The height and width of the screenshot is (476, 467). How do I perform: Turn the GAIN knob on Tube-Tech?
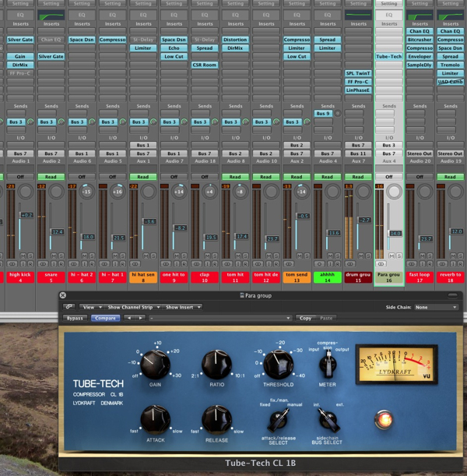point(155,365)
